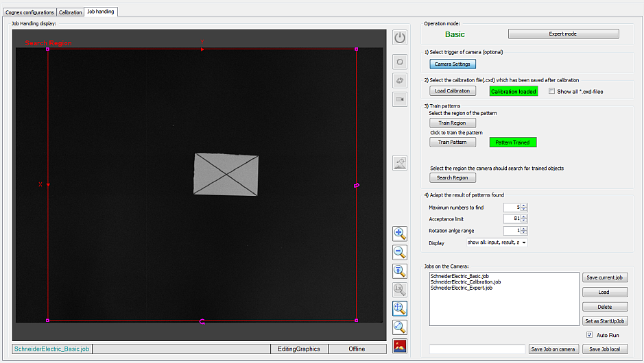Enable Show all *.cxd-files checkbox
Viewport: 644px width, 363px height.
552,91
